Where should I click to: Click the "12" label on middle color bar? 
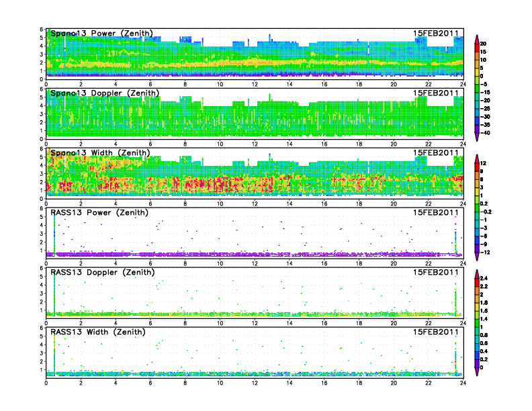483,163
